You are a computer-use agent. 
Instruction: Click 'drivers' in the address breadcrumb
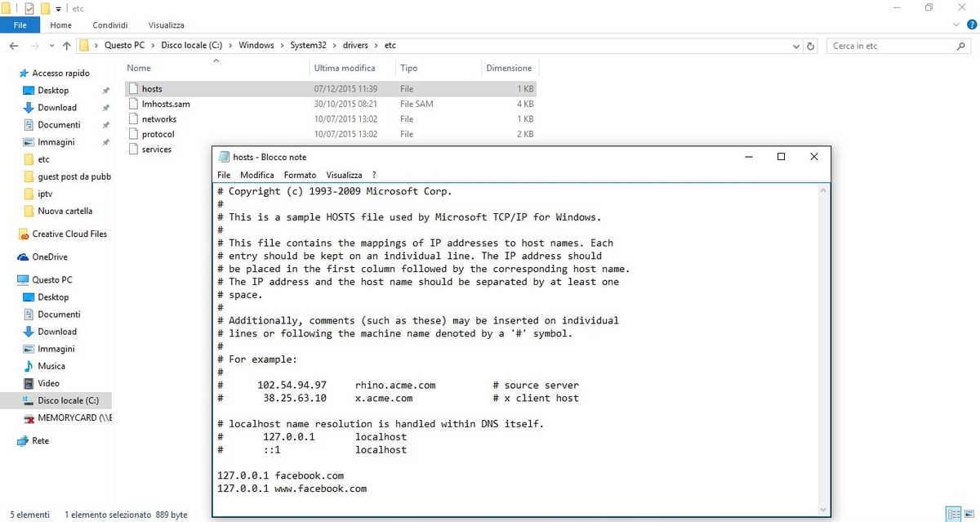pyautogui.click(x=355, y=46)
